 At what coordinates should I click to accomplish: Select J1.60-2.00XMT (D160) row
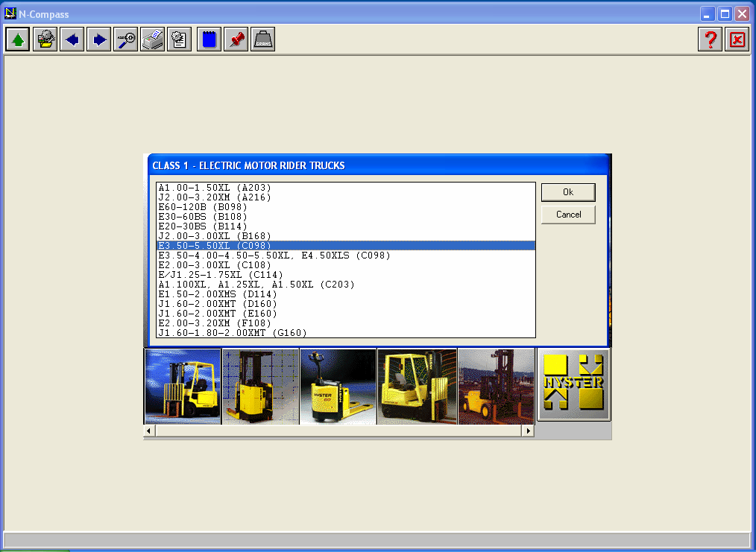click(x=346, y=303)
